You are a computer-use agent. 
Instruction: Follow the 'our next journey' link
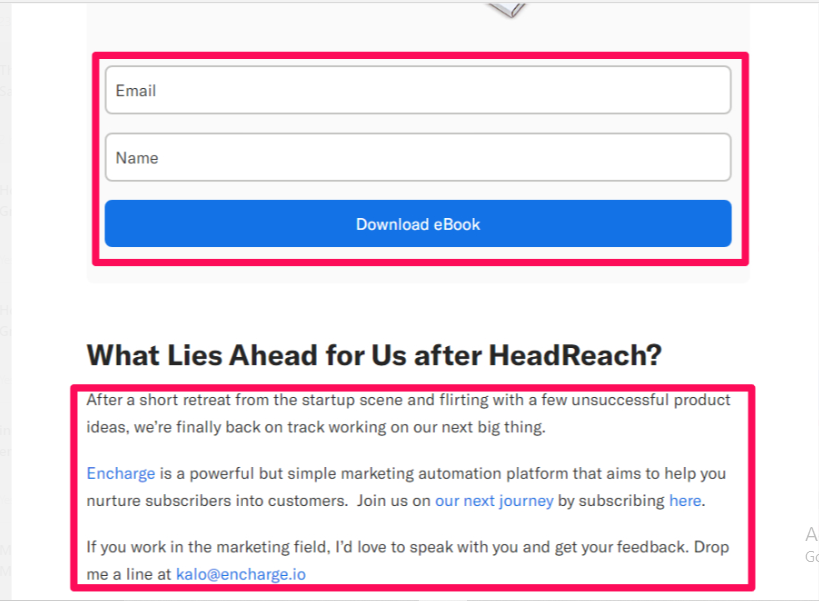494,500
